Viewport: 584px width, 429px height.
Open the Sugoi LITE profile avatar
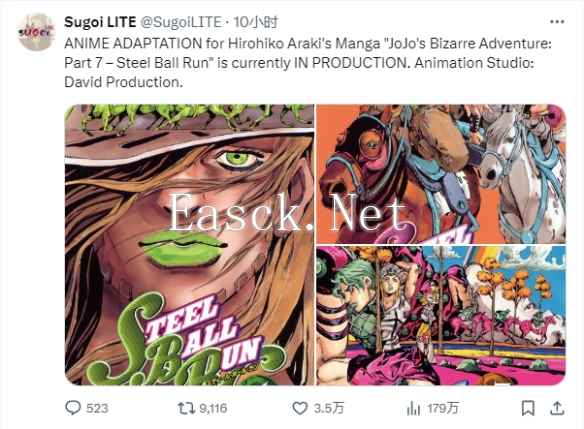tap(36, 32)
